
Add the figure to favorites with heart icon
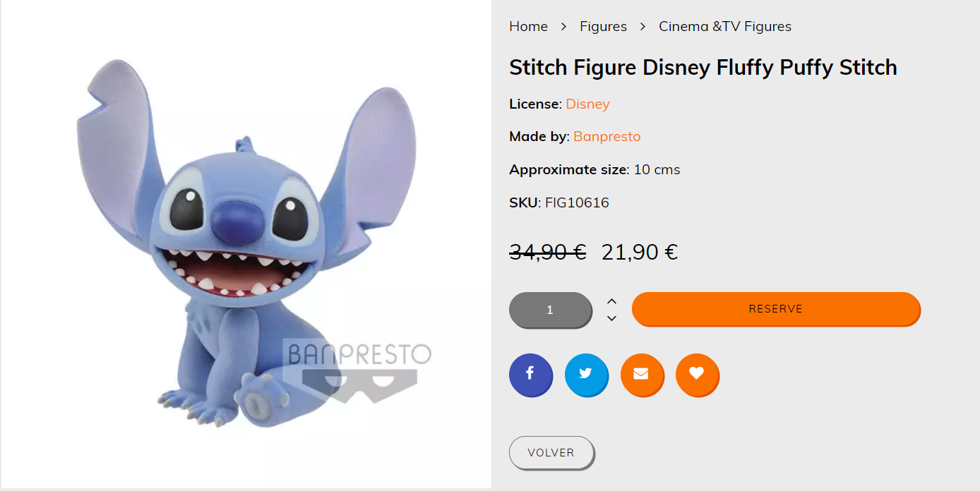697,375
